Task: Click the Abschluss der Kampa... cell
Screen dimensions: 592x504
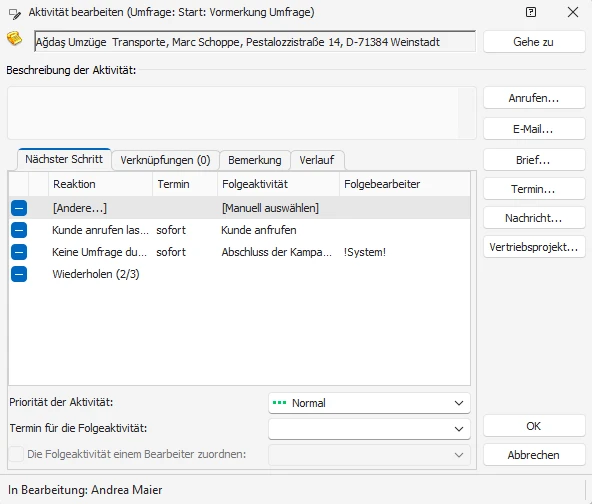Action: pos(277,252)
